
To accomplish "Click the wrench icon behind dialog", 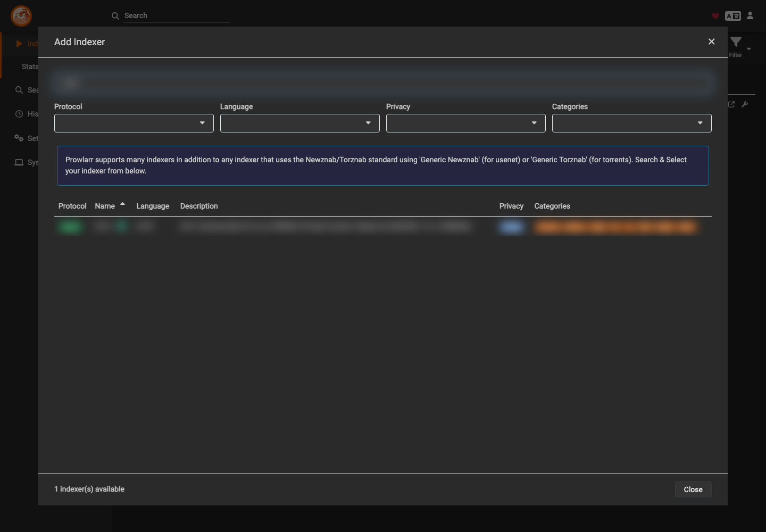I will [x=745, y=104].
